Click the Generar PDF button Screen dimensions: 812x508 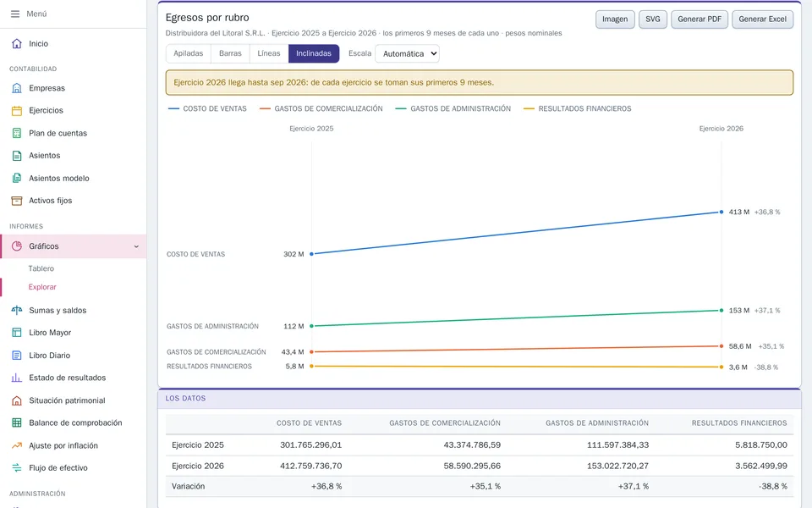pos(700,19)
